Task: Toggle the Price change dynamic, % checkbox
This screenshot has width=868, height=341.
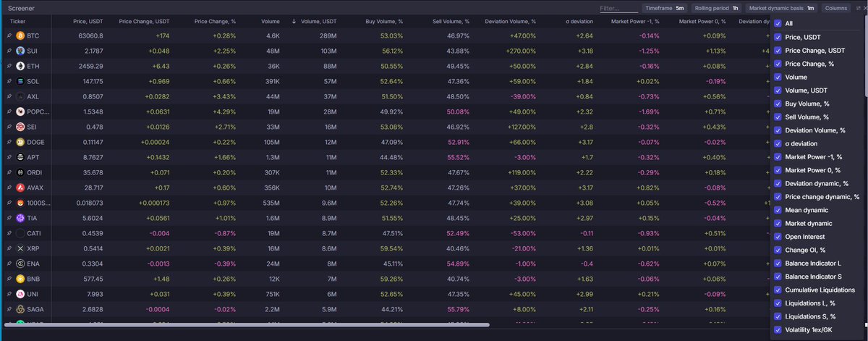Action: pos(778,197)
